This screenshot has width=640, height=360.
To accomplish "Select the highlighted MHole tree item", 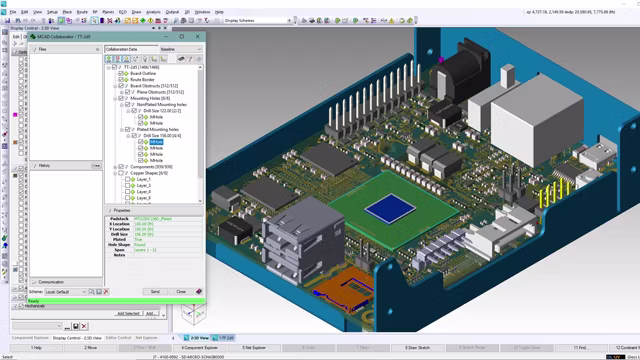I will 156,142.
